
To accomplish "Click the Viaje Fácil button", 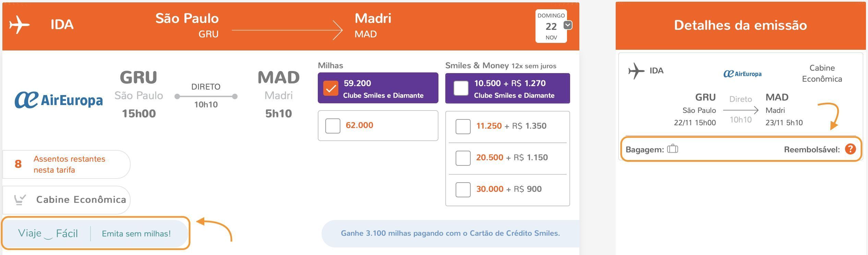I will coord(48,233).
